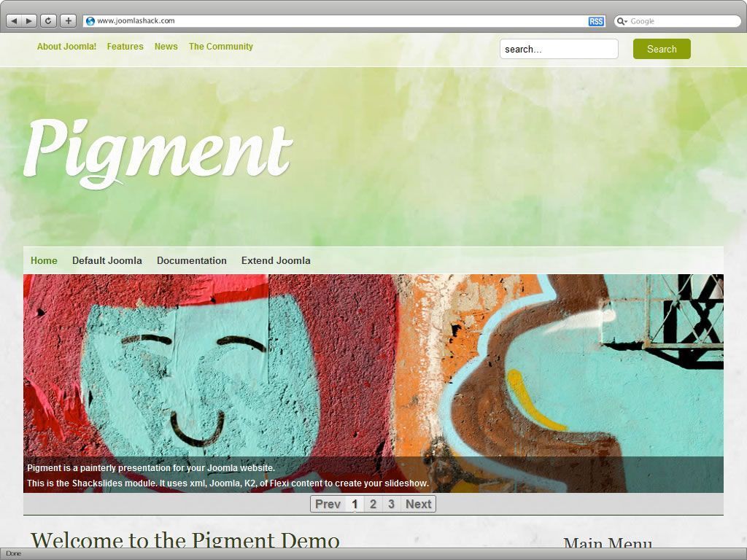Viewport: 747px width, 560px height.
Task: Open The Community top link
Action: coord(220,47)
